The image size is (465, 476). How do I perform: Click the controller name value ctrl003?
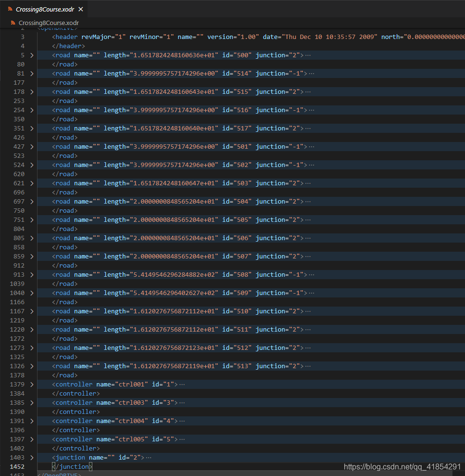[131, 403]
